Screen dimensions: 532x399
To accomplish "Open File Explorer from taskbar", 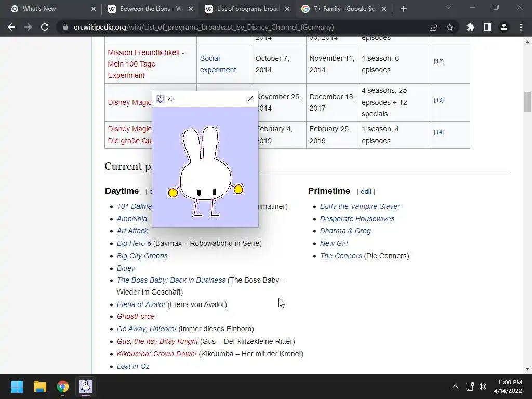I will [x=39, y=387].
